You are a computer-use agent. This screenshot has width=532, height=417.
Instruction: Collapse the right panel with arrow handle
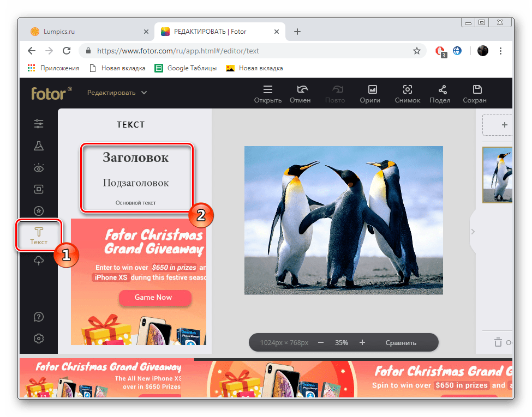473,232
